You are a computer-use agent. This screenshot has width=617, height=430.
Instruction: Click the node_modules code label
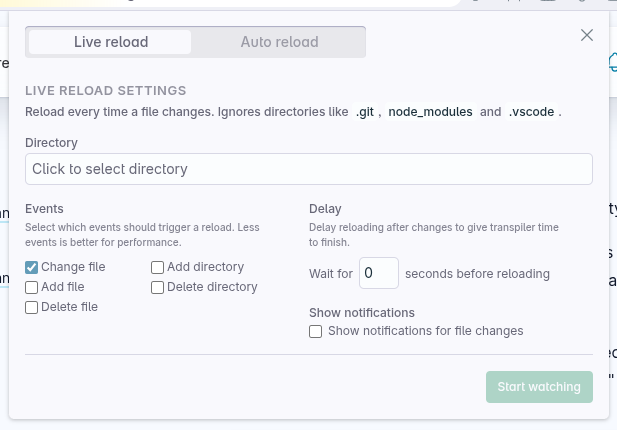(430, 112)
